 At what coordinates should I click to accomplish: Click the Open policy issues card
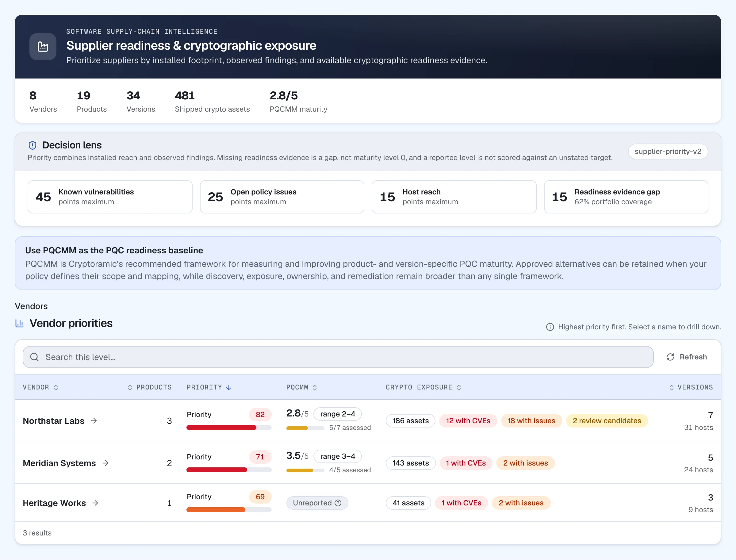[282, 197]
